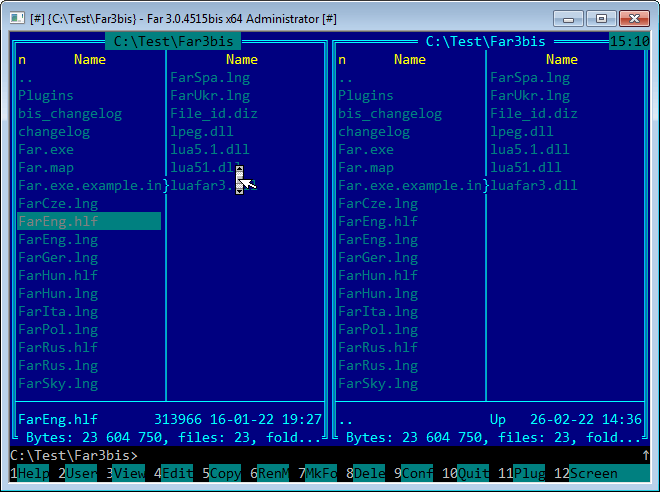
Task: Select FarGer.lng in left panel
Action: [x=58, y=258]
